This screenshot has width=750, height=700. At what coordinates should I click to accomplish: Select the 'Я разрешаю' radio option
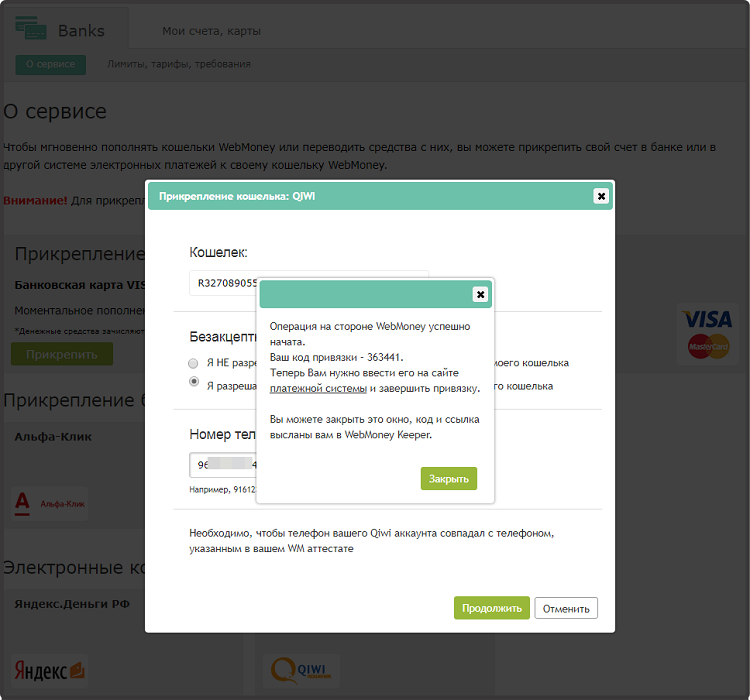(x=194, y=381)
